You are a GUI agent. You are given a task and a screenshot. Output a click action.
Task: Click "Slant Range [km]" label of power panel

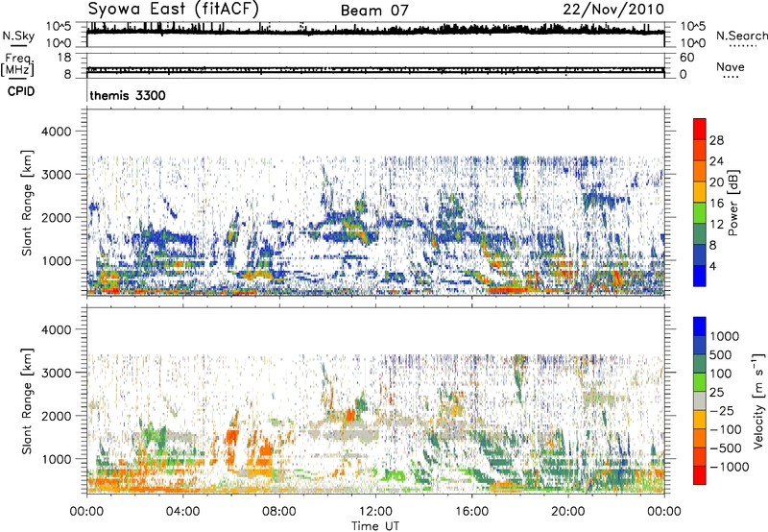[x=27, y=203]
